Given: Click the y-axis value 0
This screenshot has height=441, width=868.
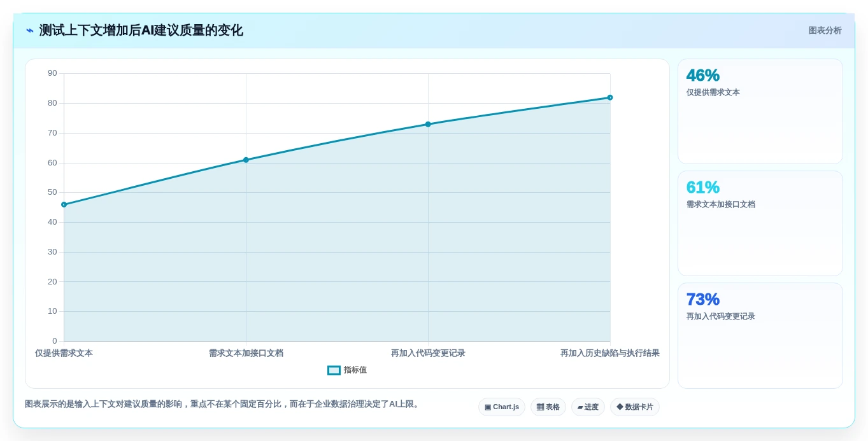Looking at the screenshot, I should (55, 341).
